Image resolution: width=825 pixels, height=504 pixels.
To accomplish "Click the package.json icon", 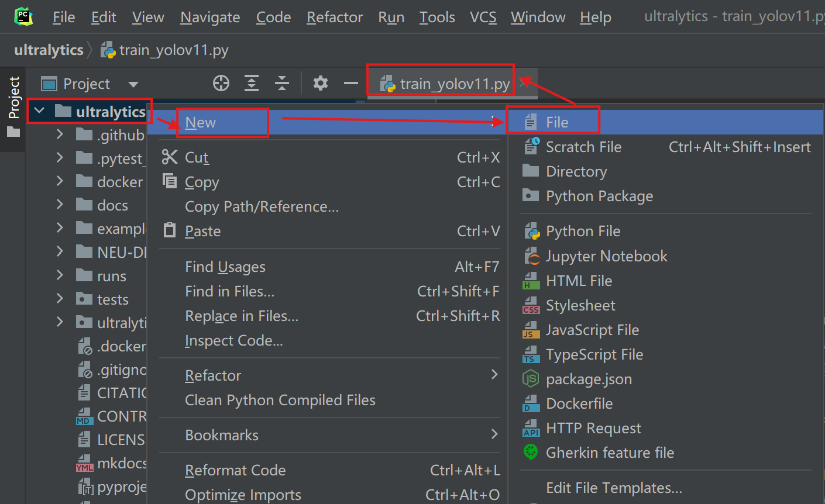I will (531, 379).
